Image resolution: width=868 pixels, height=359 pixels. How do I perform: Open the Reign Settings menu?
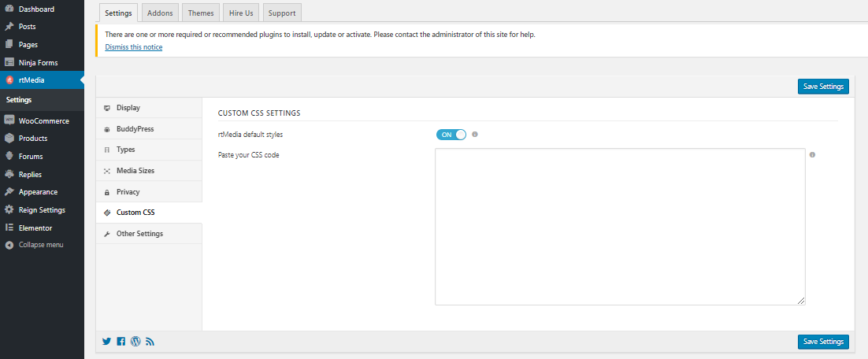[42, 209]
